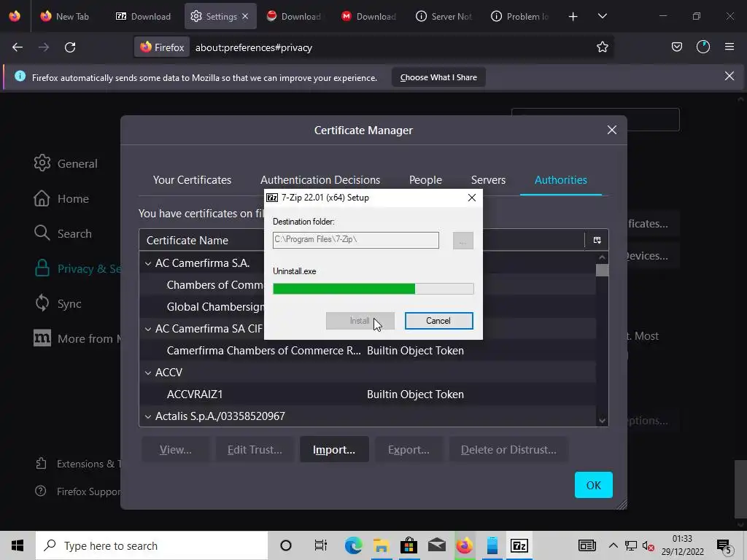Confirm Certificate Manager with OK
This screenshot has height=560, width=747.
pyautogui.click(x=593, y=485)
